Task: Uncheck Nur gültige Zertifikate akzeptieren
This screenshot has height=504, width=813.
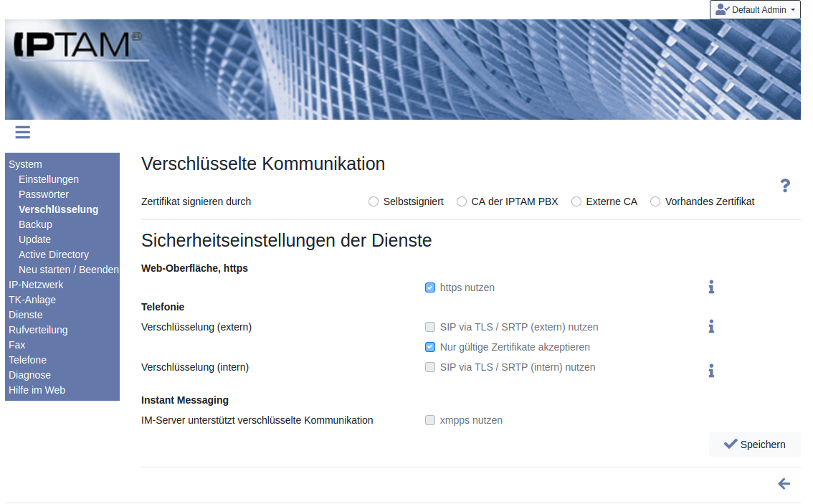Action: (430, 347)
